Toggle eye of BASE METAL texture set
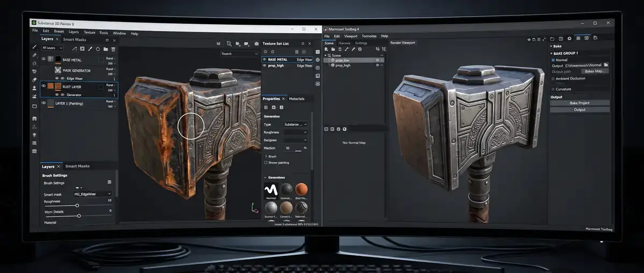The width and height of the screenshot is (644, 273). click(x=265, y=60)
